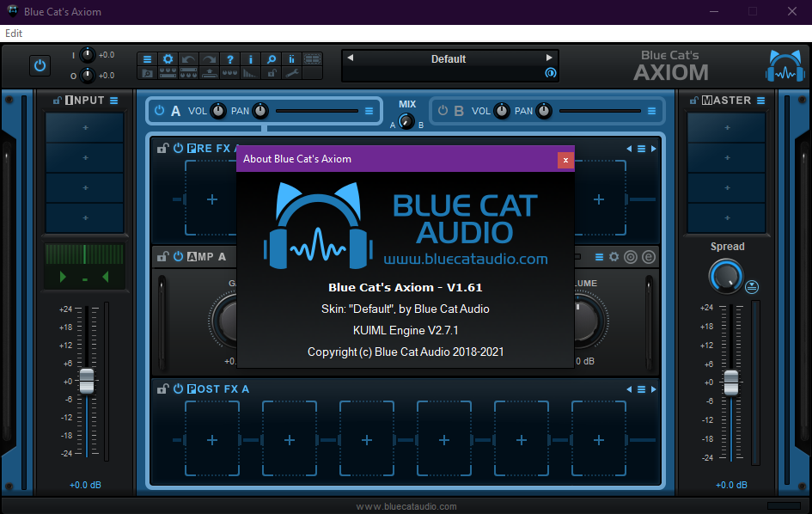Click the channel A VOL knob
This screenshot has width=812, height=514.
click(218, 110)
